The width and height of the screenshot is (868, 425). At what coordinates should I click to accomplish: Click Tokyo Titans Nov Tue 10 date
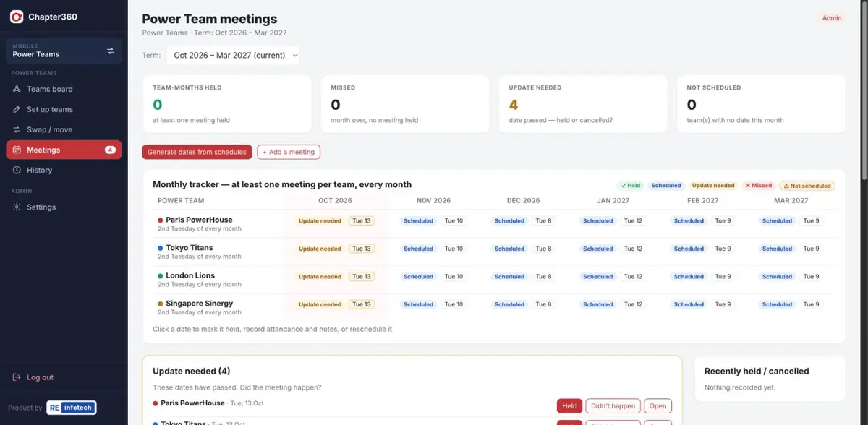(454, 249)
